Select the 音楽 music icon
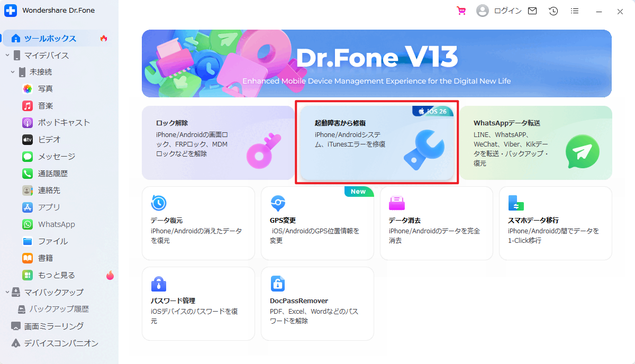635x364 pixels. click(x=28, y=106)
